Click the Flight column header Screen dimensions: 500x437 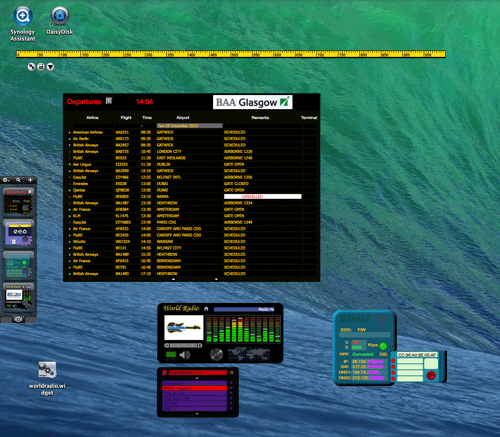click(x=126, y=117)
